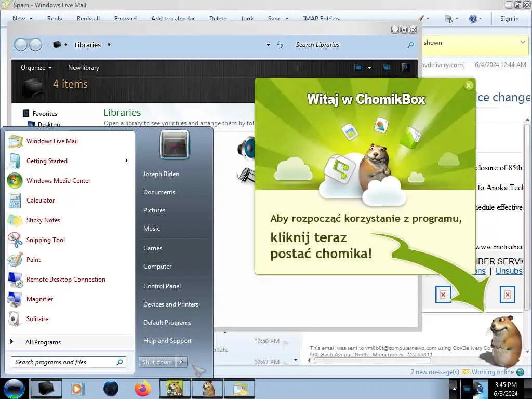Open Calculator from Start menu
The image size is (532, 399).
40,200
